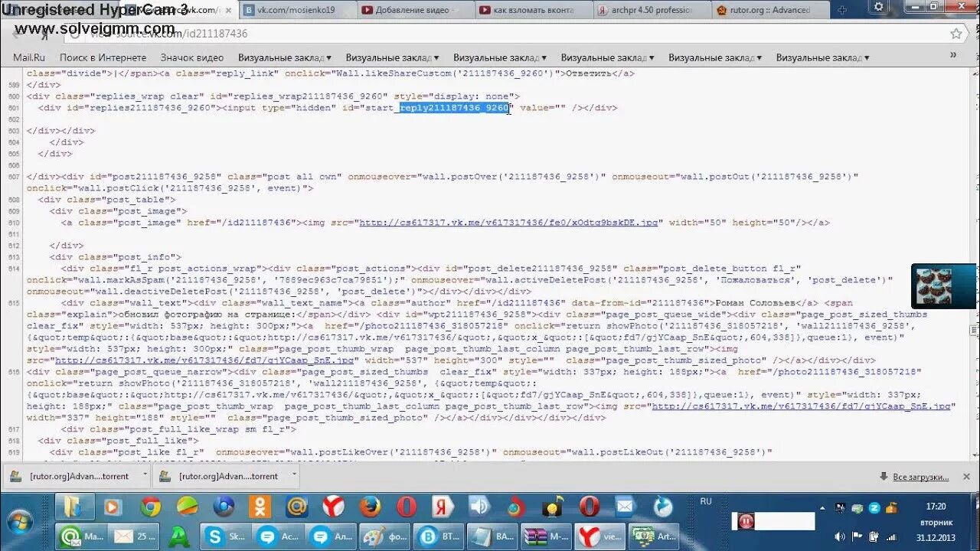Image resolution: width=980 pixels, height=551 pixels.
Task: Launch Odnoklassniki from the taskbar
Action: [x=260, y=507]
